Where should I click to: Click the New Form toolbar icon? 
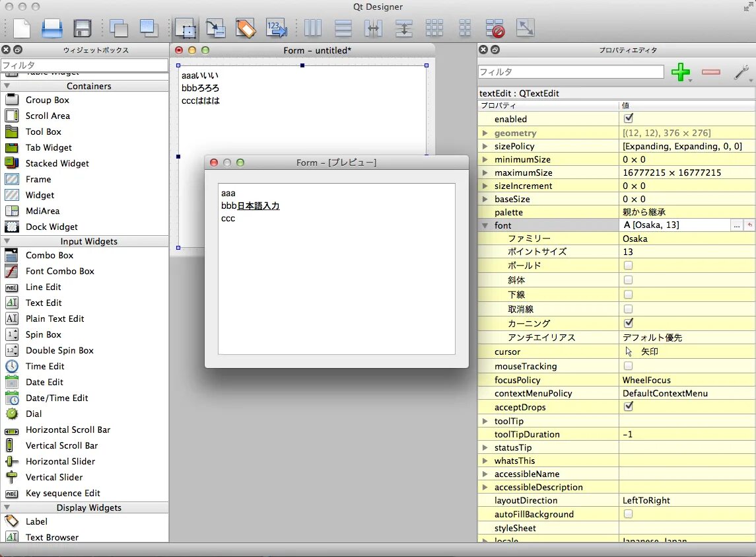click(x=22, y=28)
